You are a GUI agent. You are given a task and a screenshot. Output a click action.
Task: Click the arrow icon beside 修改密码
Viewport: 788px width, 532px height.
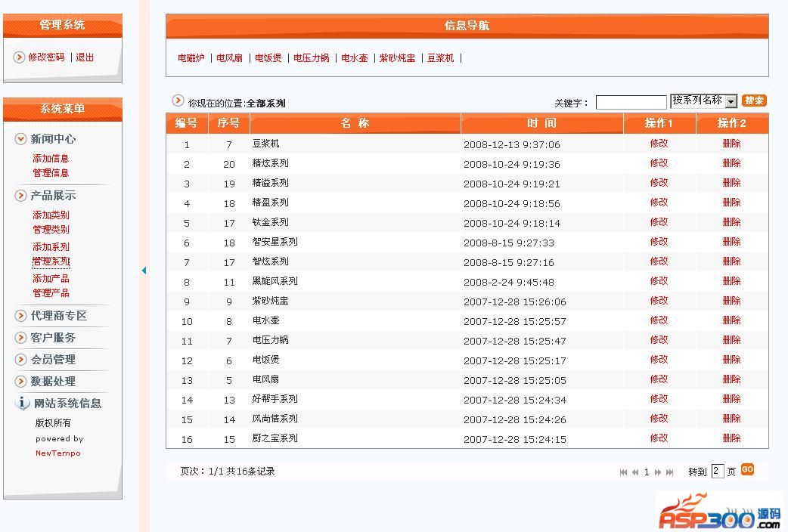click(x=19, y=57)
